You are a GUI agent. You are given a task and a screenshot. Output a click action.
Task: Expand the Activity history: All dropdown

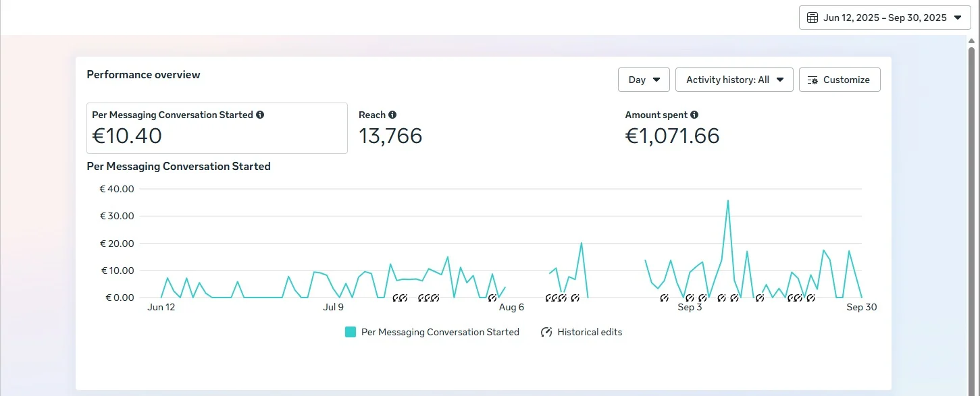click(x=734, y=80)
